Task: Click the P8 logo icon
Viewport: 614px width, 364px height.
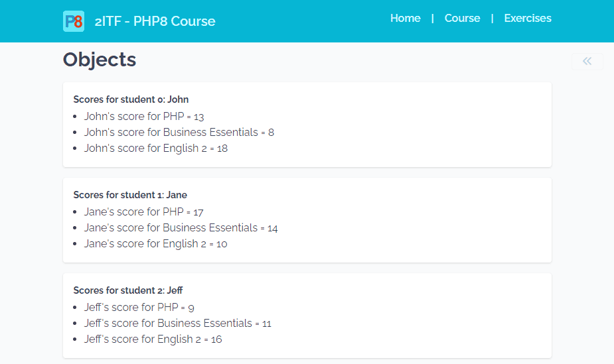Action: tap(74, 21)
